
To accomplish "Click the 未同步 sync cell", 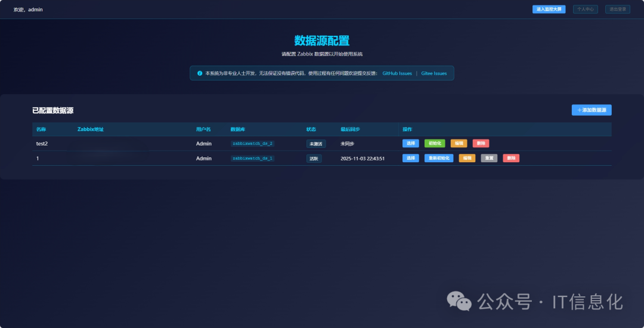I will point(347,144).
